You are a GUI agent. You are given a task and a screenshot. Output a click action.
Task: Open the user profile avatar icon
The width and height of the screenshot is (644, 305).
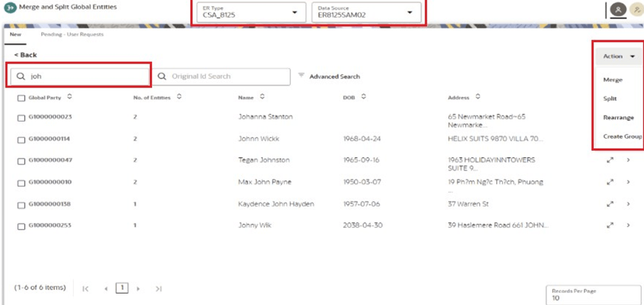pyautogui.click(x=617, y=10)
